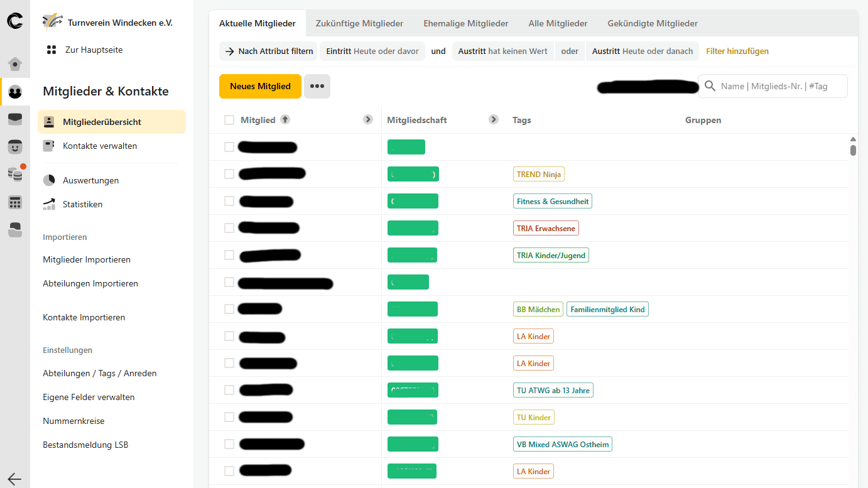The image size is (868, 488).
Task: Click the Neues Mitglied button
Action: tap(260, 86)
